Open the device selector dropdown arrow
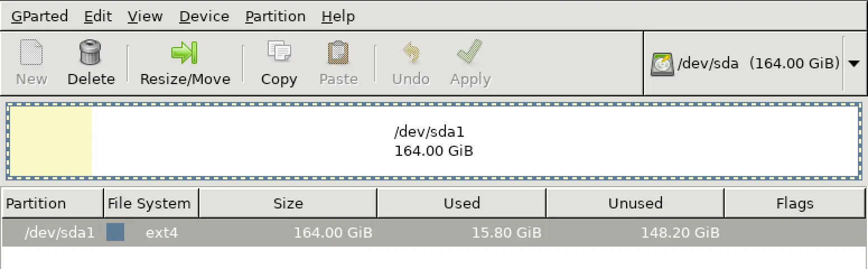Viewport: 868px width, 269px height. click(x=853, y=64)
